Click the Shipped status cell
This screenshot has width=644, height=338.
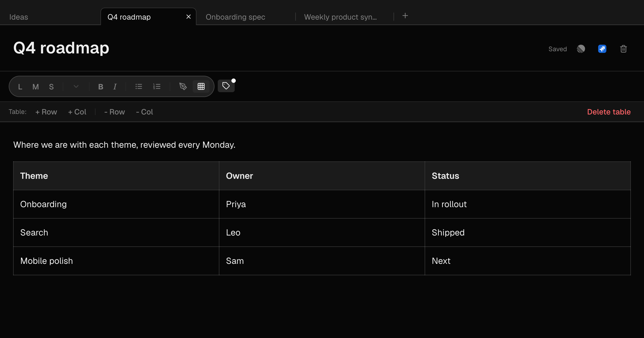coord(528,233)
